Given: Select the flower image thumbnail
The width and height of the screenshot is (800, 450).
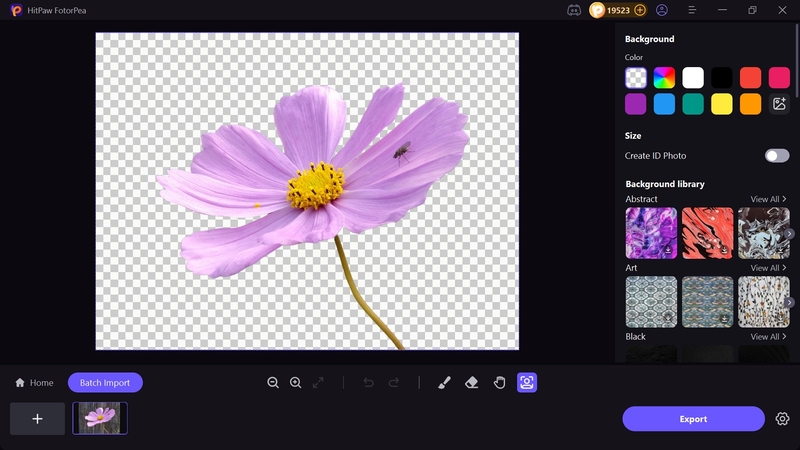Looking at the screenshot, I should 100,418.
